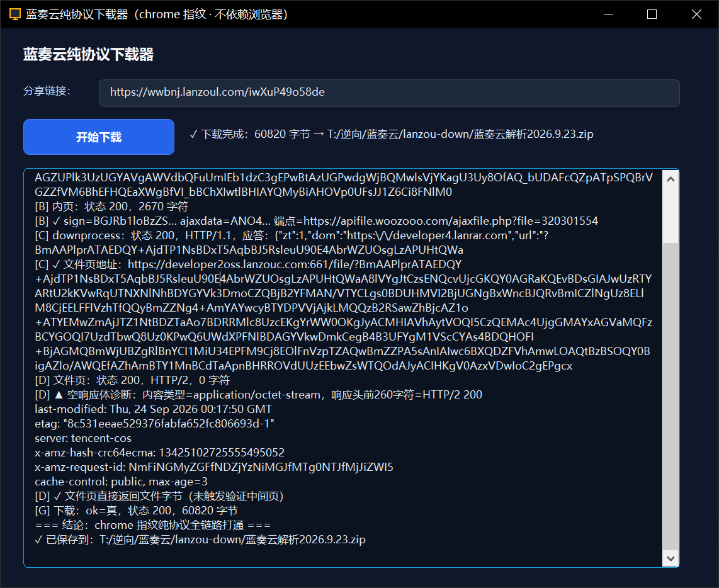Viewport: 719px width, 588px height.
Task: Minimize the 蓝奏云纯协议下载器 window
Action: point(608,14)
